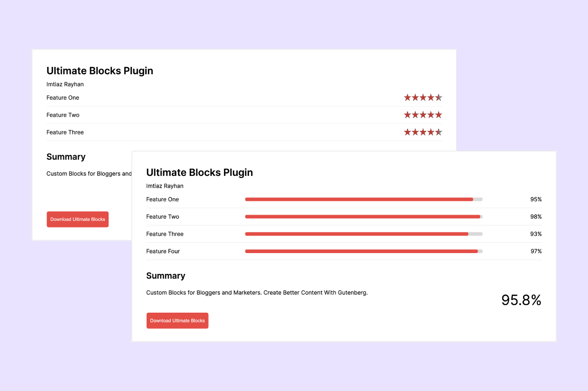This screenshot has width=588, height=391.
Task: Click Download Ultimate Blocks on the front card
Action: coord(177,320)
